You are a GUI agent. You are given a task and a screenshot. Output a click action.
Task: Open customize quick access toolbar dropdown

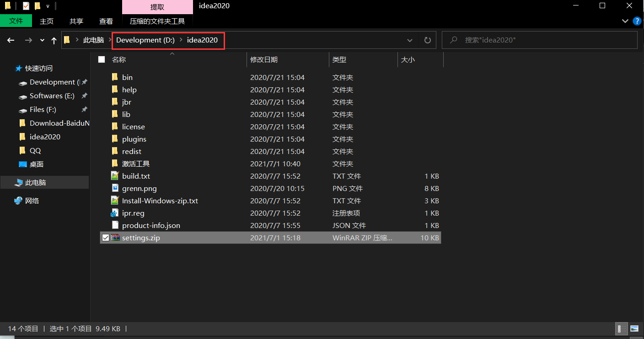[48, 6]
